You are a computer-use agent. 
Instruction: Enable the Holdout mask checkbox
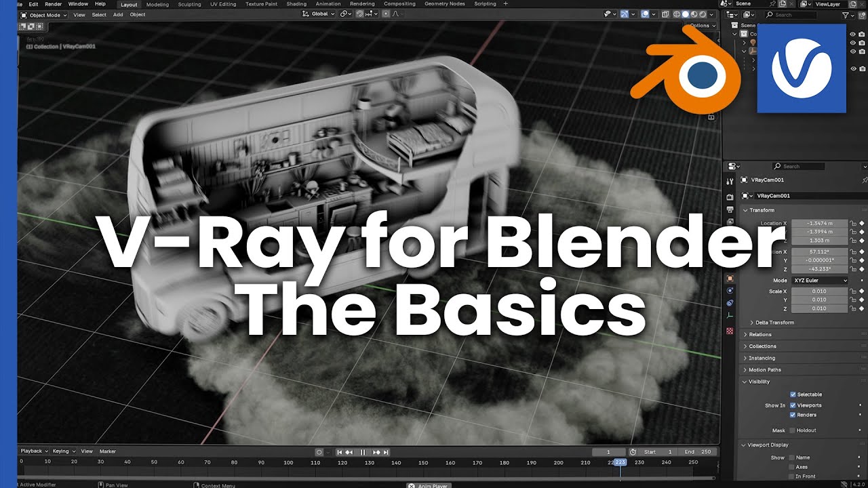tap(792, 430)
